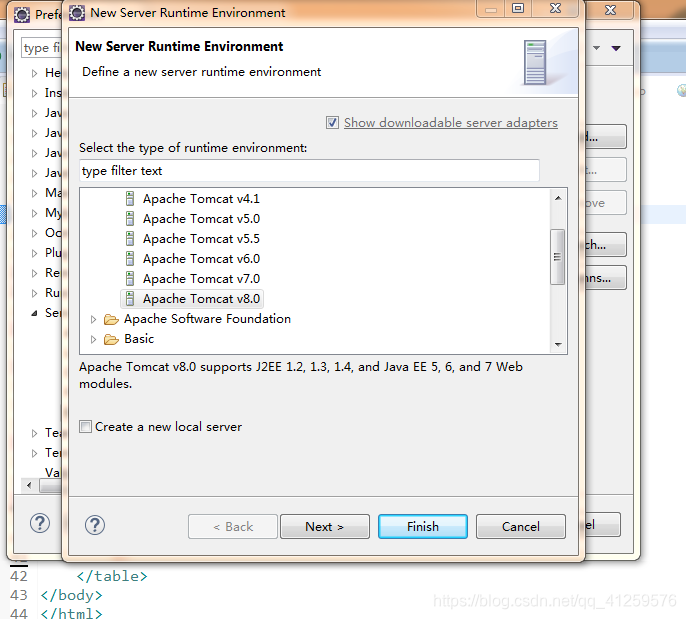Select Apache Software Foundation tree row
Screen dimensions: 686x619
[x=207, y=319]
